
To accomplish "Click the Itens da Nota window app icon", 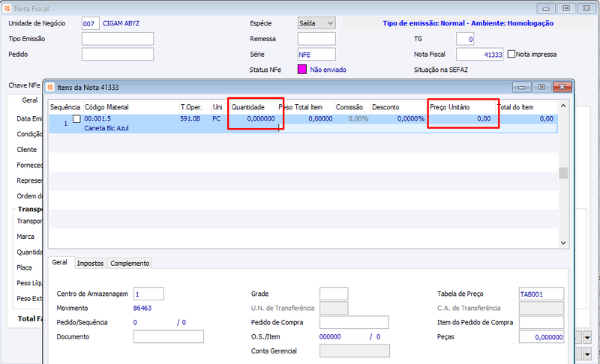I will click(50, 87).
